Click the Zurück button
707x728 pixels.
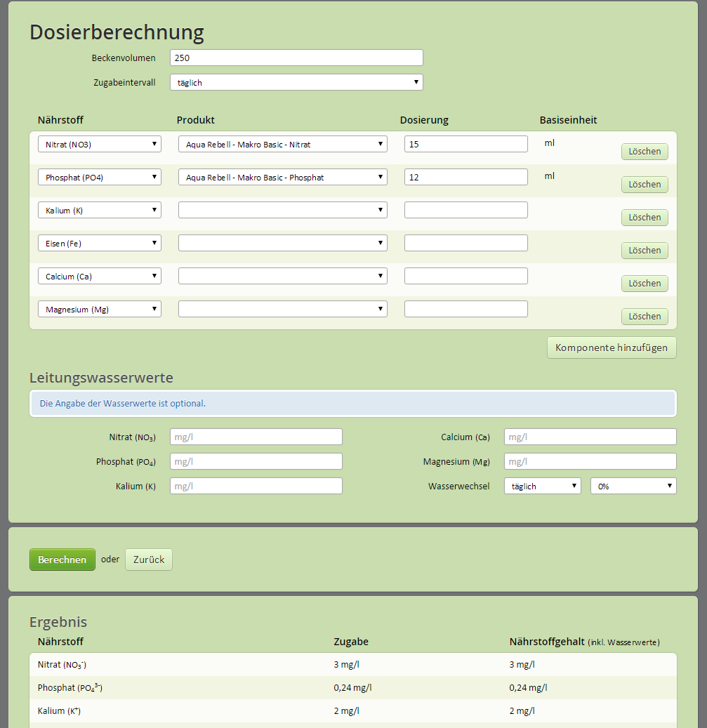coord(149,560)
